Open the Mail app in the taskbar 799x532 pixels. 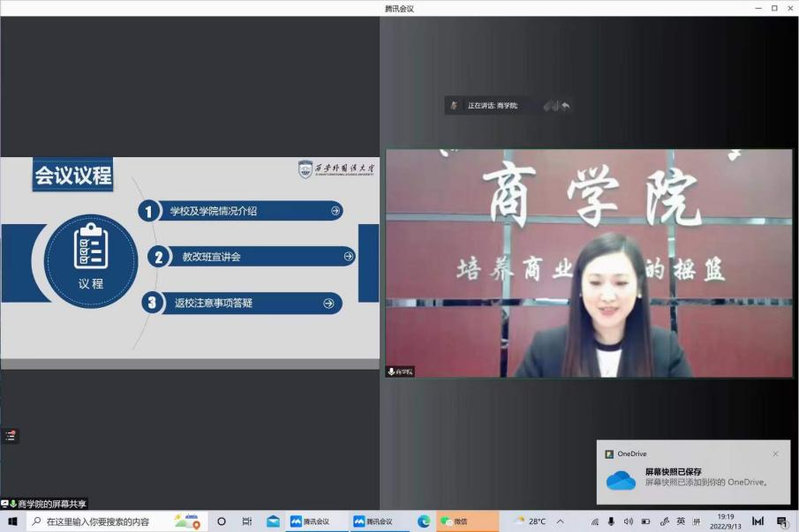273,521
